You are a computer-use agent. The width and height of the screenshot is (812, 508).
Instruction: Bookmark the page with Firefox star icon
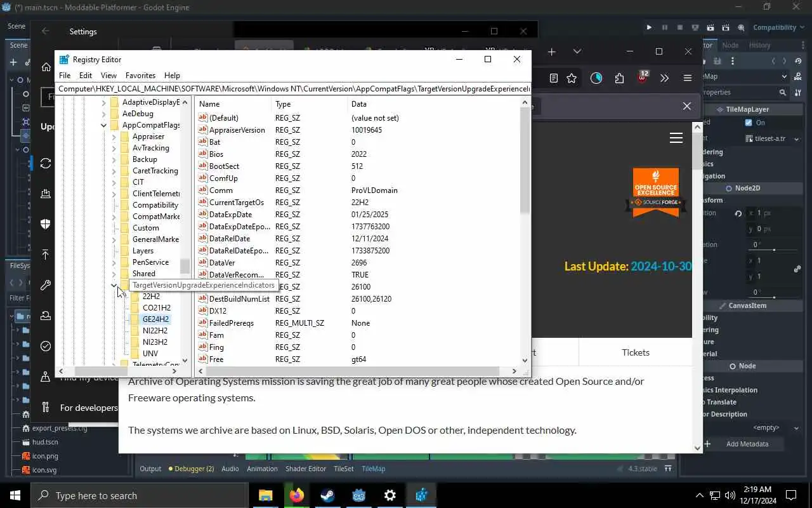pyautogui.click(x=572, y=78)
